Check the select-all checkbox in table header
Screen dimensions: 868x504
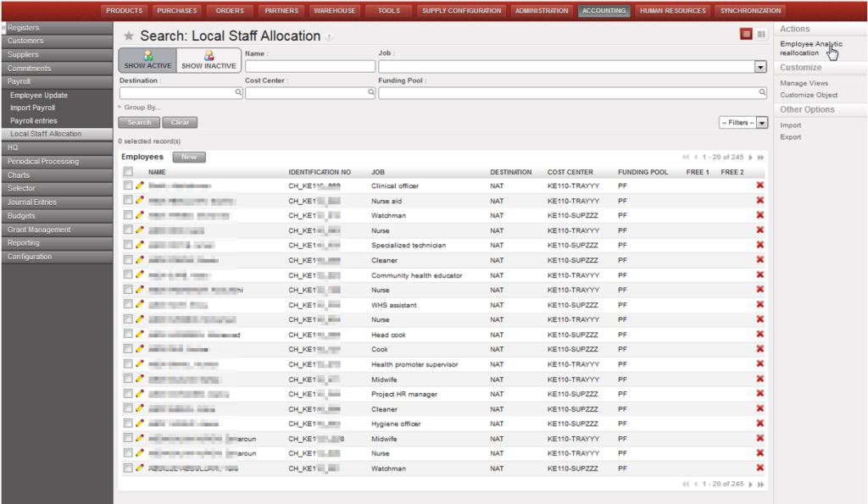(129, 172)
